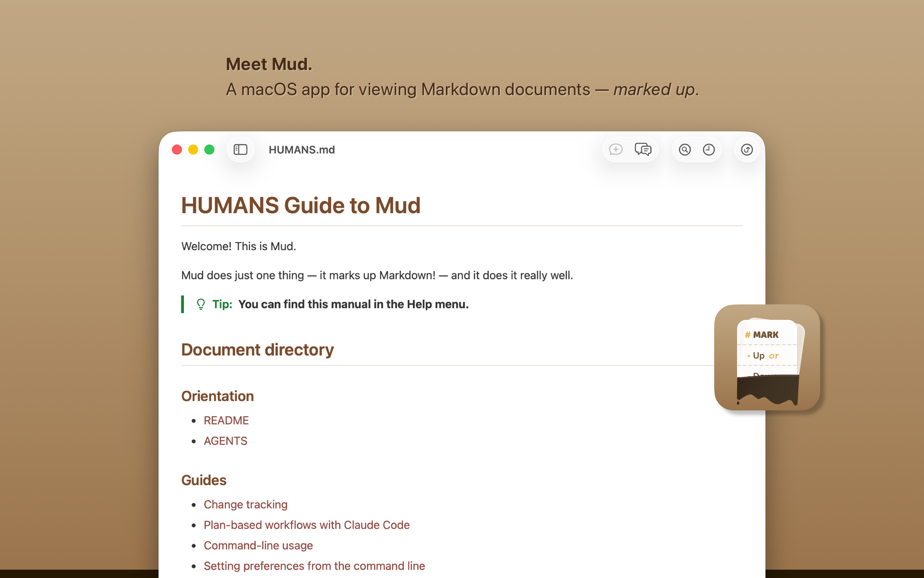
Task: Toggle the sidebar panel button
Action: pyautogui.click(x=241, y=149)
